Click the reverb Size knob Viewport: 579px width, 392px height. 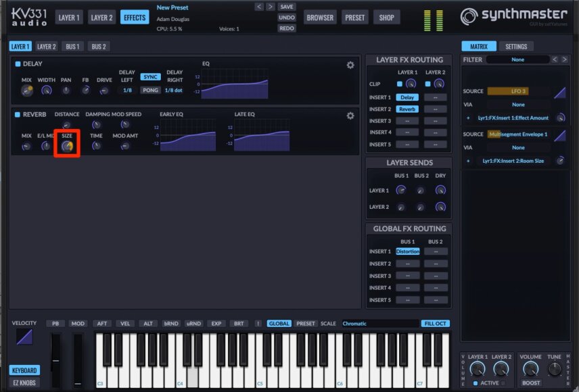tap(67, 147)
